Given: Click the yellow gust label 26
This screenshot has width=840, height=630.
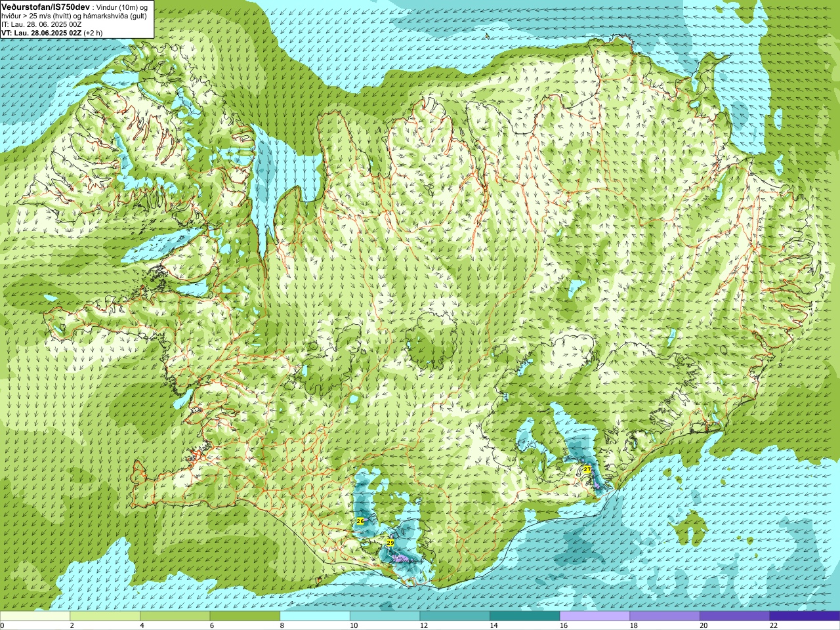Looking at the screenshot, I should pyautogui.click(x=360, y=521).
